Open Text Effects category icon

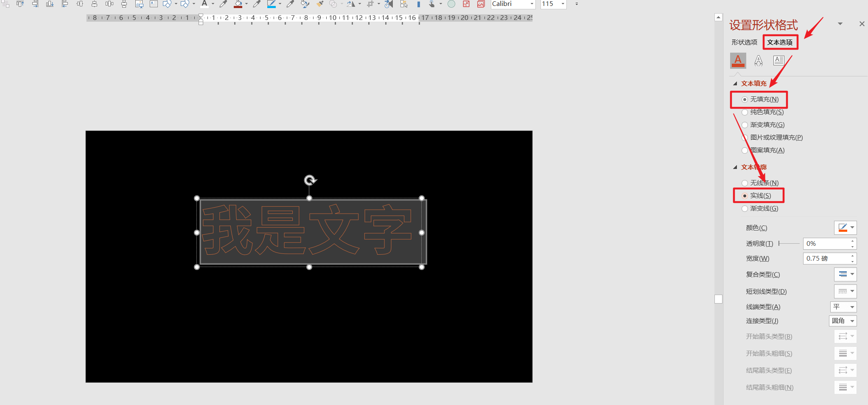point(759,61)
